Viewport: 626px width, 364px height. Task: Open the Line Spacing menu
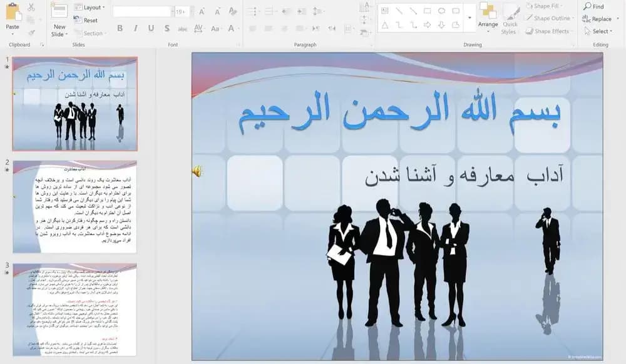[x=318, y=11]
